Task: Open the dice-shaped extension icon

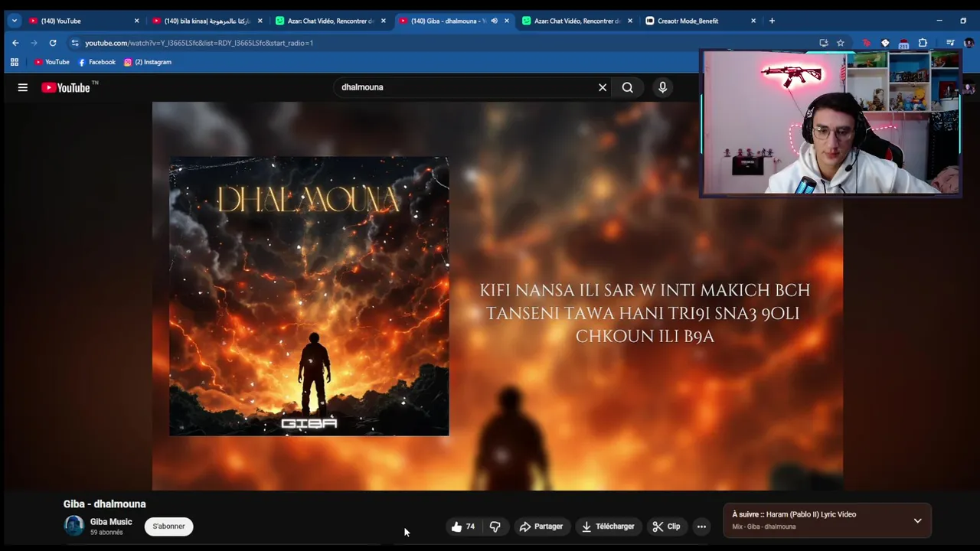Action: pyautogui.click(x=885, y=43)
